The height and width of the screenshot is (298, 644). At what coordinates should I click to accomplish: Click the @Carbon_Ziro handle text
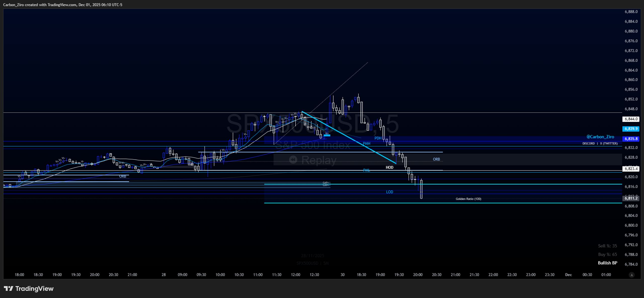(600, 137)
